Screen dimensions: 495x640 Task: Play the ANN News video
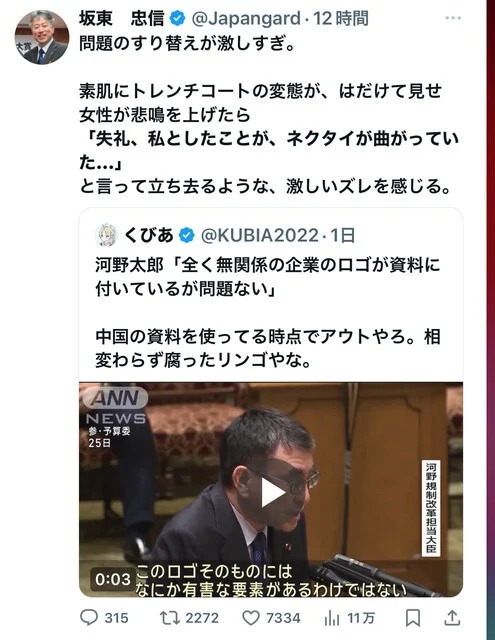tap(271, 493)
